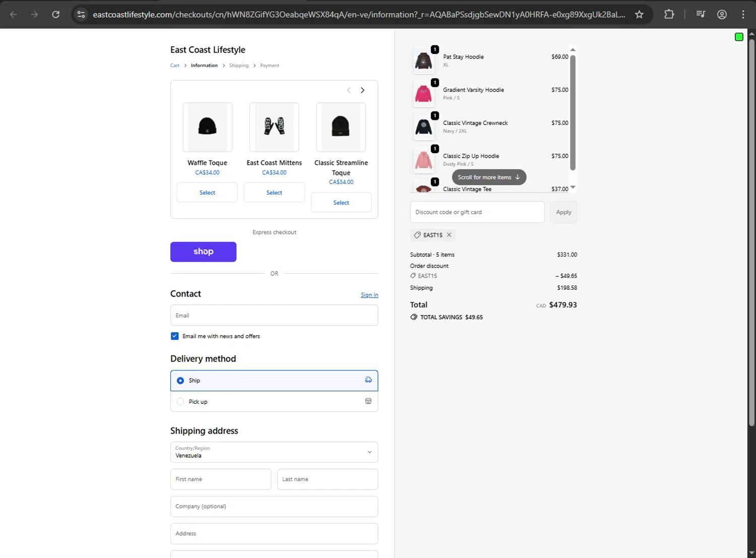Open the Country/Region dropdown showing Venezuela
The width and height of the screenshot is (756, 558).
tap(274, 452)
